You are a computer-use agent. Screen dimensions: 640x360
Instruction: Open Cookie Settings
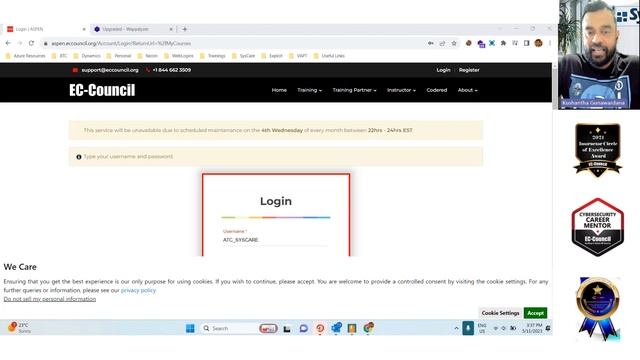(500, 313)
